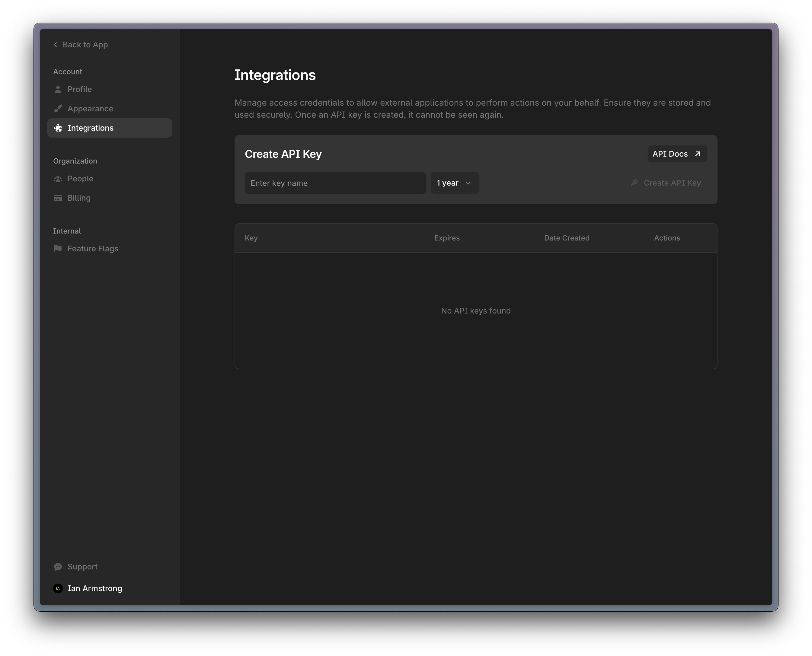Click the Organization section label
812x656 pixels.
pyautogui.click(x=75, y=161)
